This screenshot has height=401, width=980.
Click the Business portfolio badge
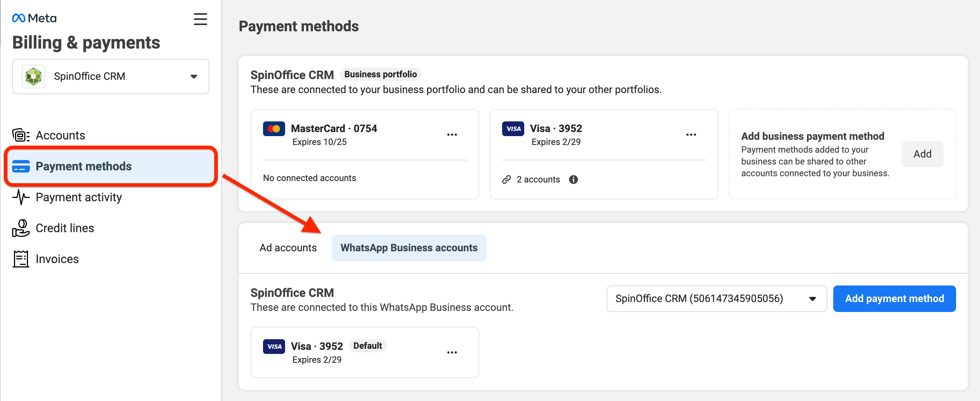point(380,74)
